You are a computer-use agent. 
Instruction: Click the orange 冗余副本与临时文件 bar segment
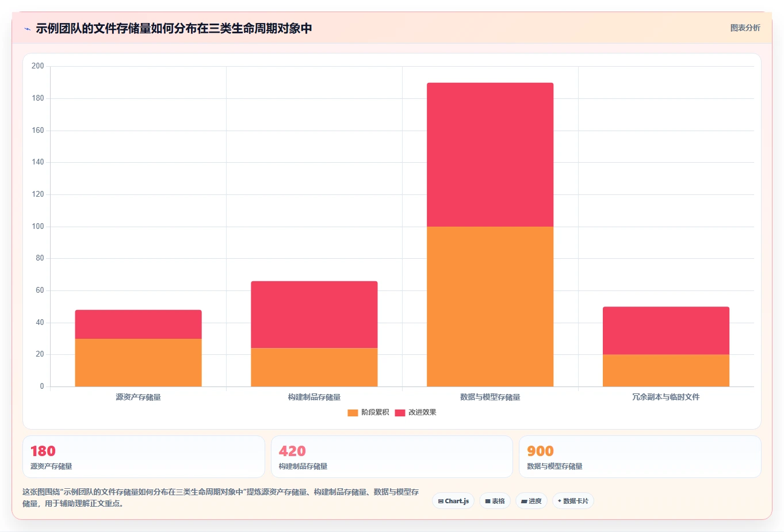point(666,370)
